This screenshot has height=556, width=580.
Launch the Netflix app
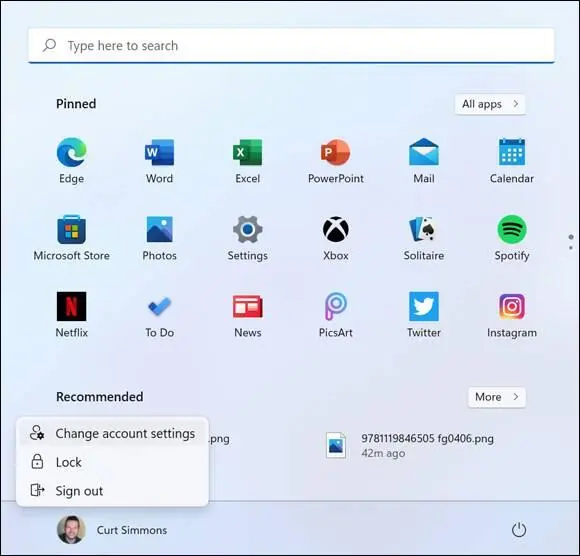tap(71, 314)
